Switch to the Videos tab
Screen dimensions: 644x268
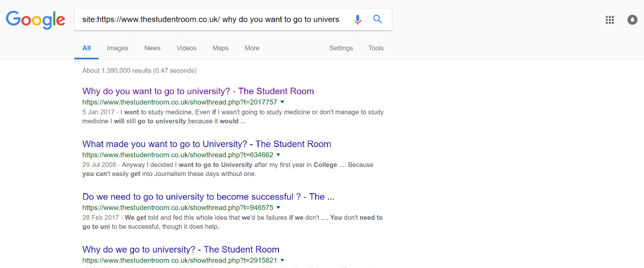pyautogui.click(x=186, y=48)
